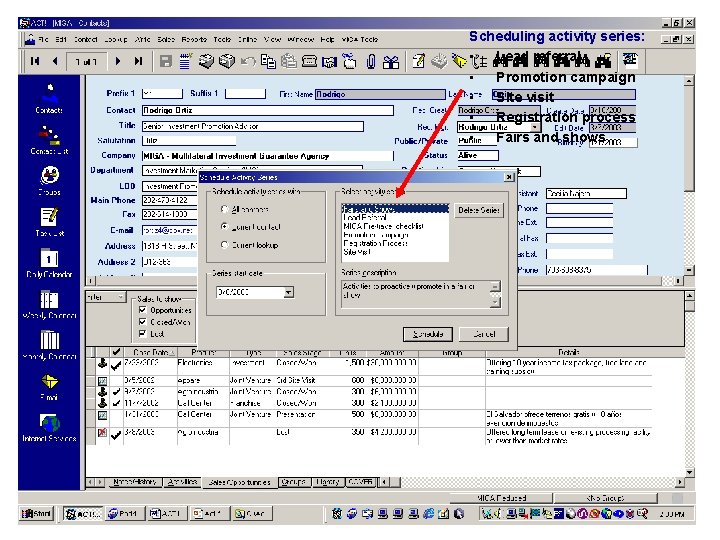The width and height of the screenshot is (720, 540).
Task: Open Groups view in sidebar
Action: point(49,181)
